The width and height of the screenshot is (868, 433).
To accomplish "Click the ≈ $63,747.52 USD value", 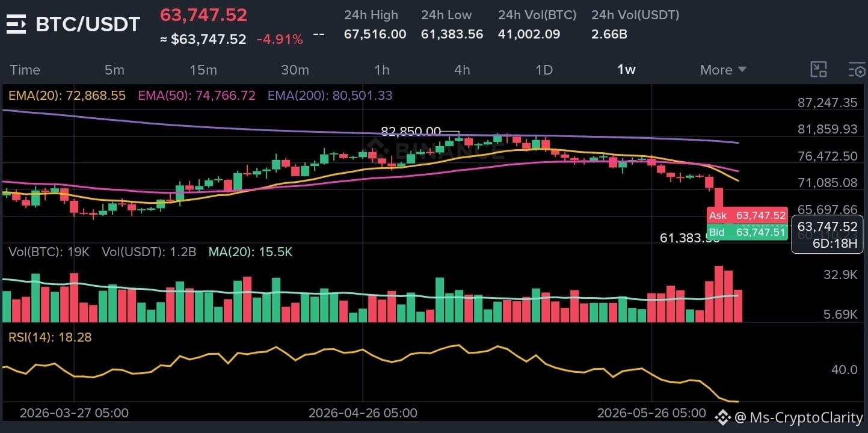I will 203,39.
